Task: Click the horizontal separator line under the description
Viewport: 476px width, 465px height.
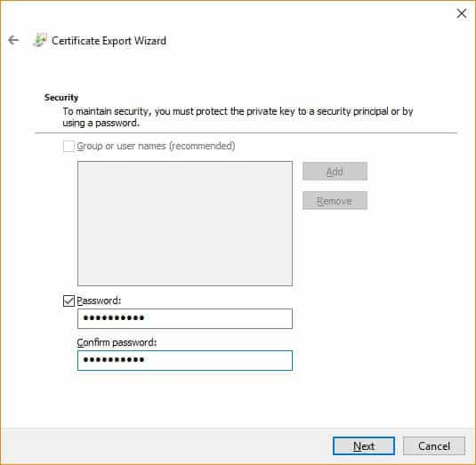Action: pos(246,132)
